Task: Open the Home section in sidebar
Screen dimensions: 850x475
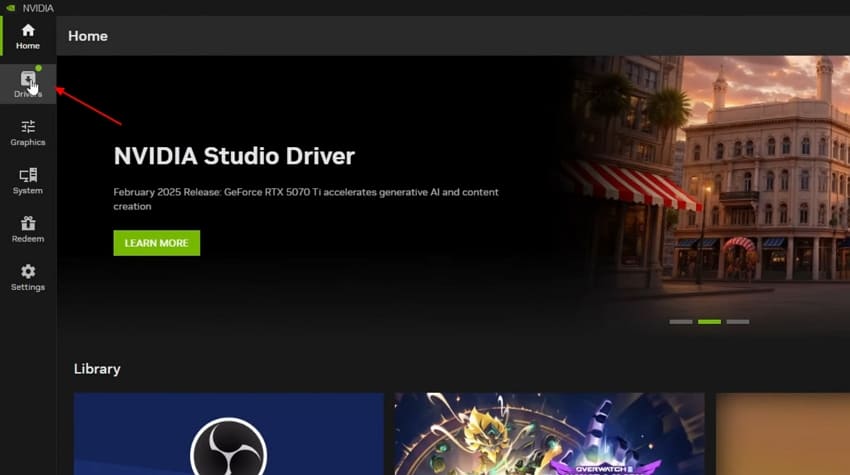Action: pos(28,36)
